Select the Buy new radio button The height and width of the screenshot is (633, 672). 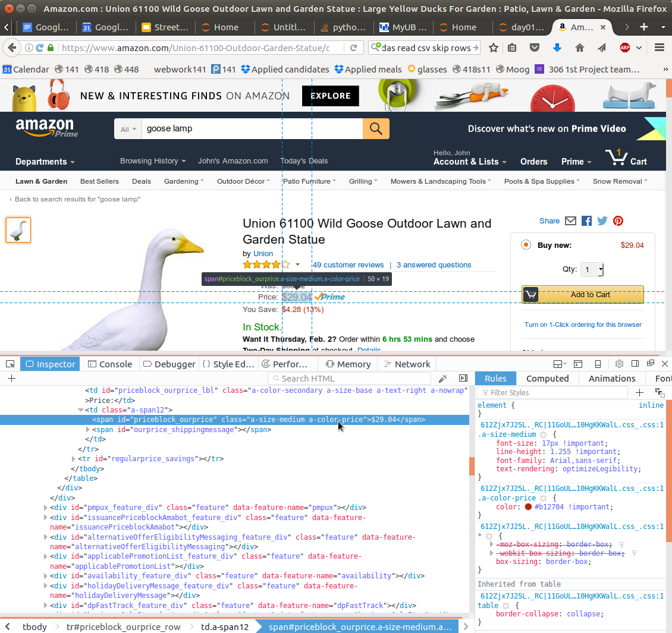(526, 245)
